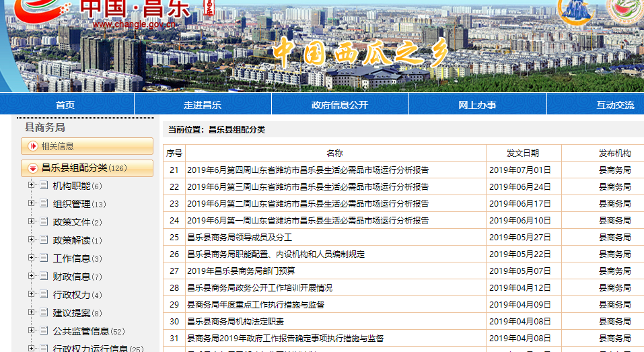Open 昌乐县商务局领导成员及分工 link
The width and height of the screenshot is (644, 352).
coord(239,237)
